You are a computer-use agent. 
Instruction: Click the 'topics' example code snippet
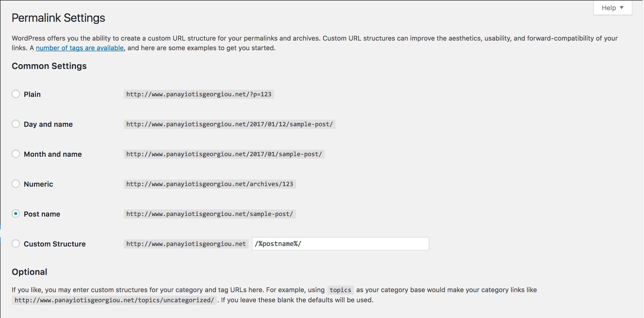[340, 290]
